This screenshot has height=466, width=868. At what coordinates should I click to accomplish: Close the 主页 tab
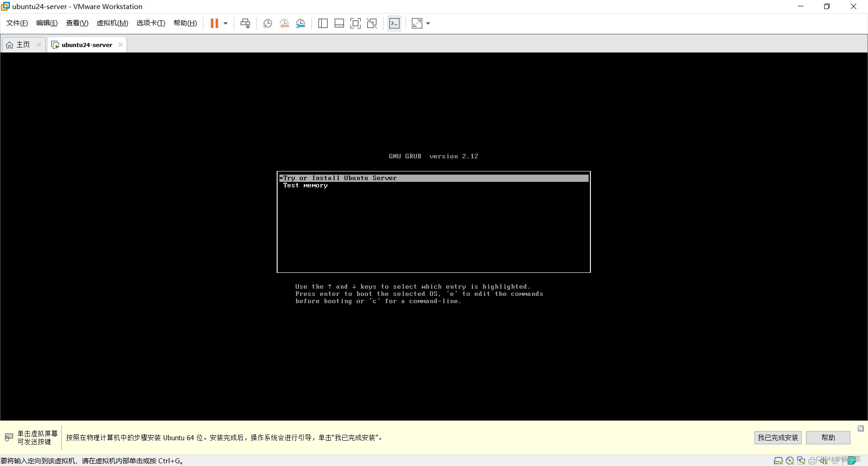pos(39,45)
